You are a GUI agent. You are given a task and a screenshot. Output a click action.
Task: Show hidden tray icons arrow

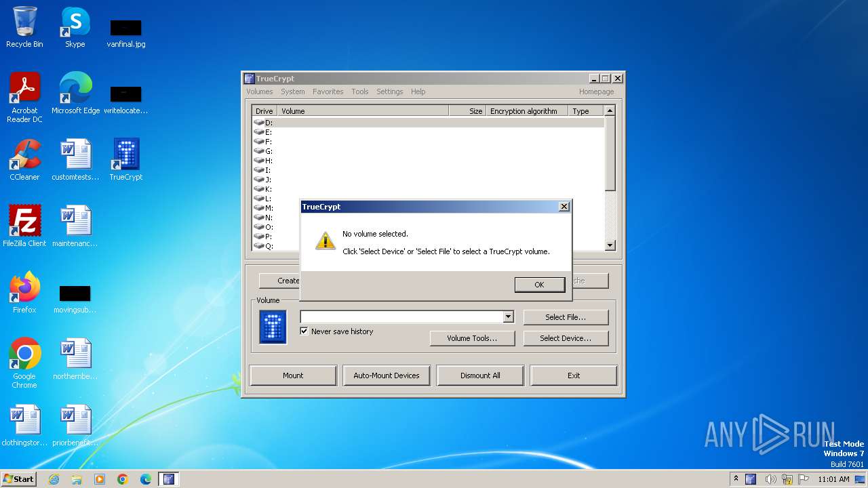736,479
